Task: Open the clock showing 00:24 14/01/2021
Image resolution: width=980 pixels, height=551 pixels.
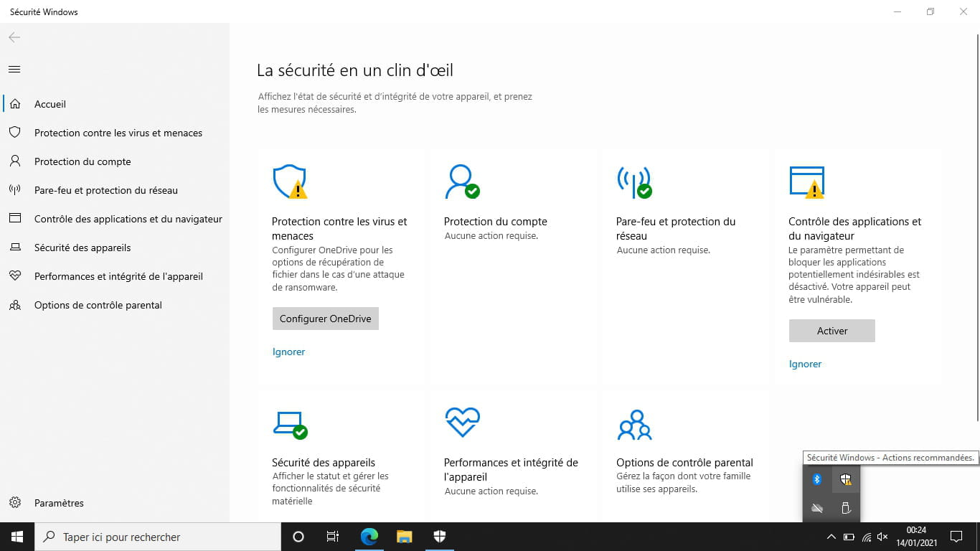Action: 916,537
